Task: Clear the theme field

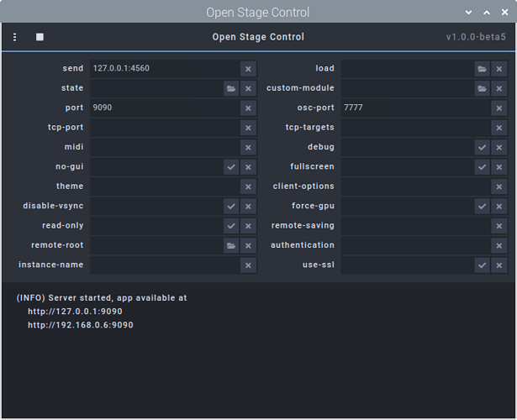Action: coord(248,186)
